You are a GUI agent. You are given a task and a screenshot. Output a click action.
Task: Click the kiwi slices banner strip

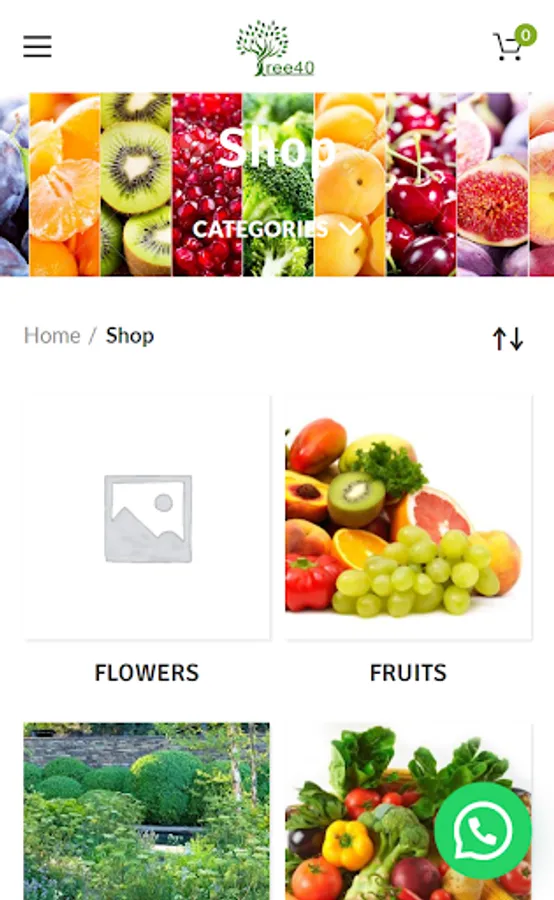136,184
